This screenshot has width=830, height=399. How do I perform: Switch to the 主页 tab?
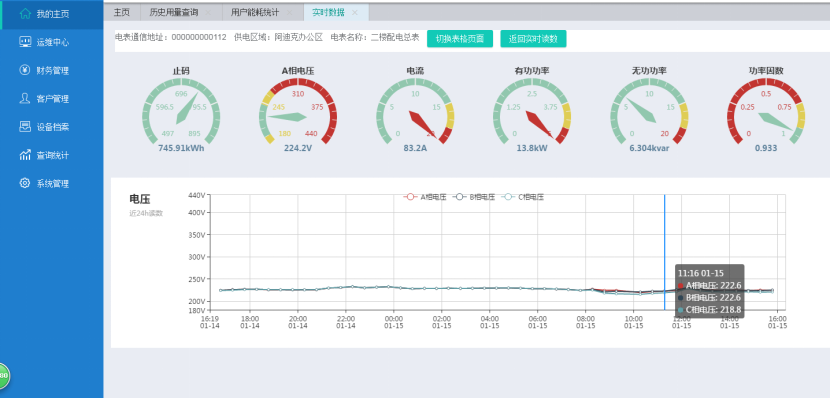click(x=122, y=13)
